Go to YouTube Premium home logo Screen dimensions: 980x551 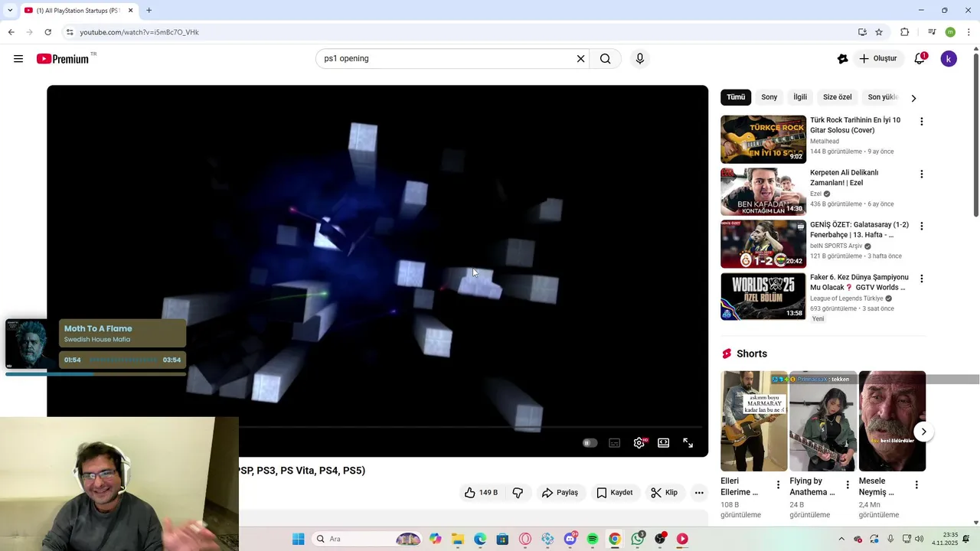coord(63,59)
